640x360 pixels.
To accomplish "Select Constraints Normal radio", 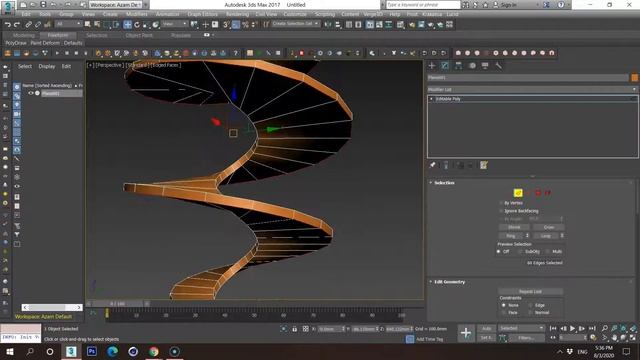I will click(x=531, y=313).
